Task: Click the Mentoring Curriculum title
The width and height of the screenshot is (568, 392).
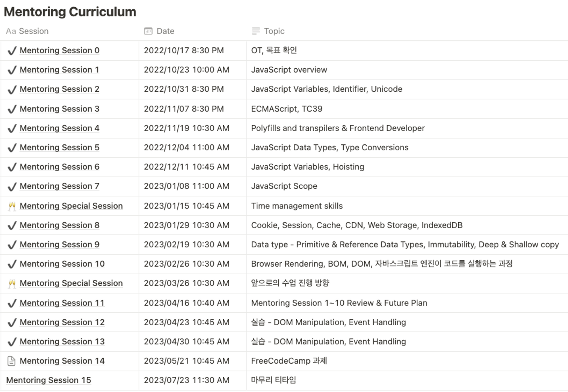Action: coord(70,12)
